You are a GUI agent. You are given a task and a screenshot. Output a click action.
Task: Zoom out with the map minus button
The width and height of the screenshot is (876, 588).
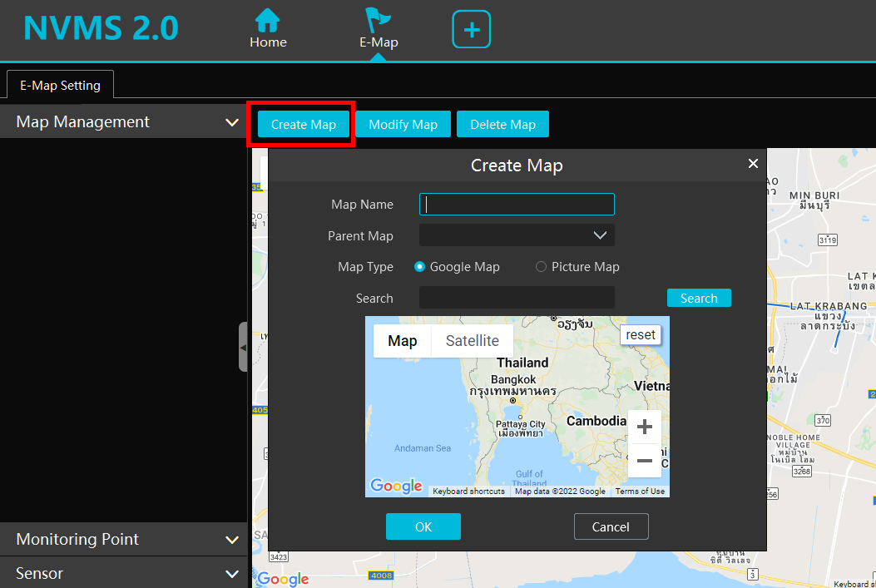644,460
